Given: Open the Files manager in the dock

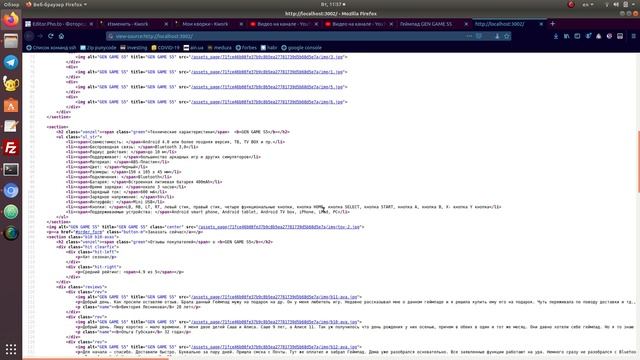Looking at the screenshot, I should coord(11,41).
